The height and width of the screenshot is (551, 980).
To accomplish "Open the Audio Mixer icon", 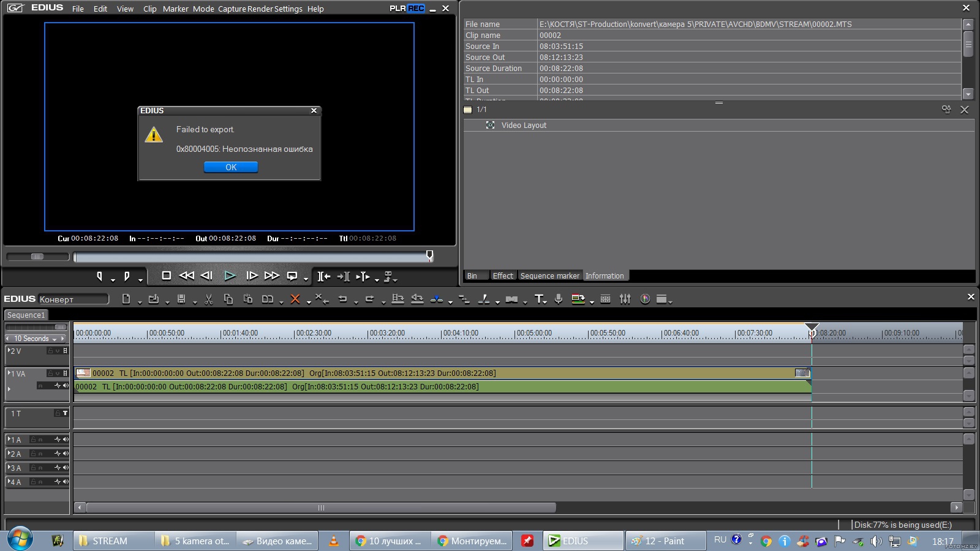I will click(625, 299).
